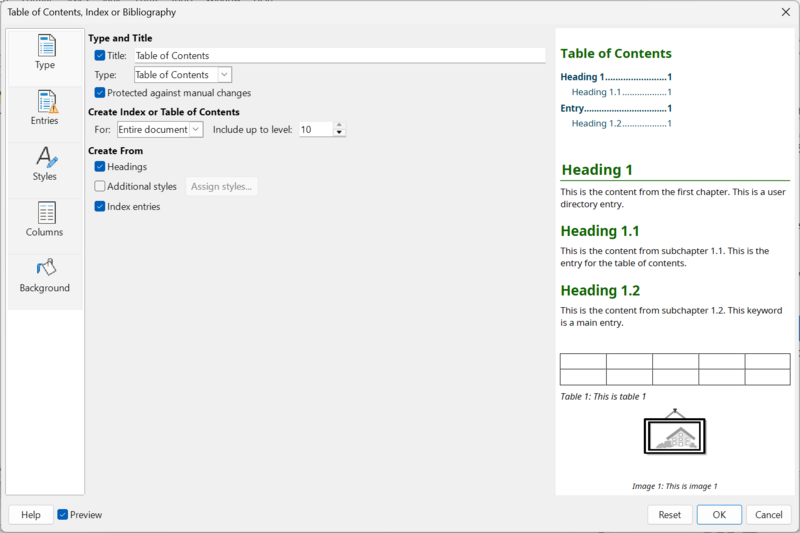
Task: Click the caption Image 1: This is image 1
Action: pyautogui.click(x=674, y=486)
